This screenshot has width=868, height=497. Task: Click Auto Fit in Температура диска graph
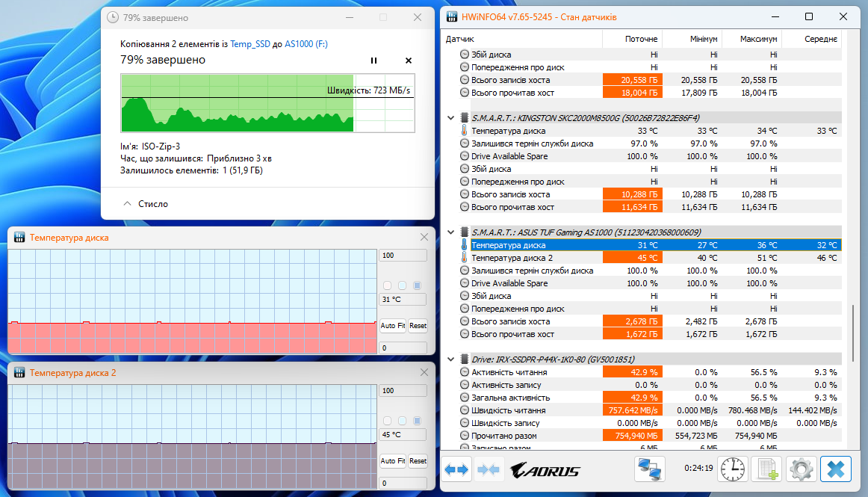tap(392, 326)
